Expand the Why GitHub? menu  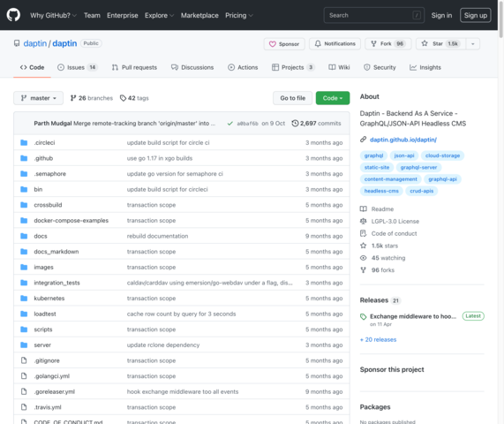coord(53,15)
